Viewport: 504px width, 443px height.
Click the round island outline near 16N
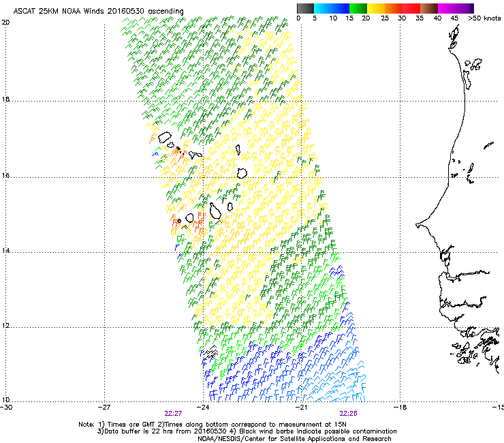[242, 173]
